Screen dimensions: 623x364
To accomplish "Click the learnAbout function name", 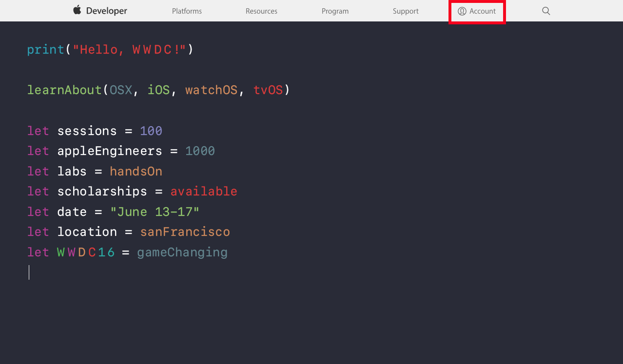I will 64,90.
